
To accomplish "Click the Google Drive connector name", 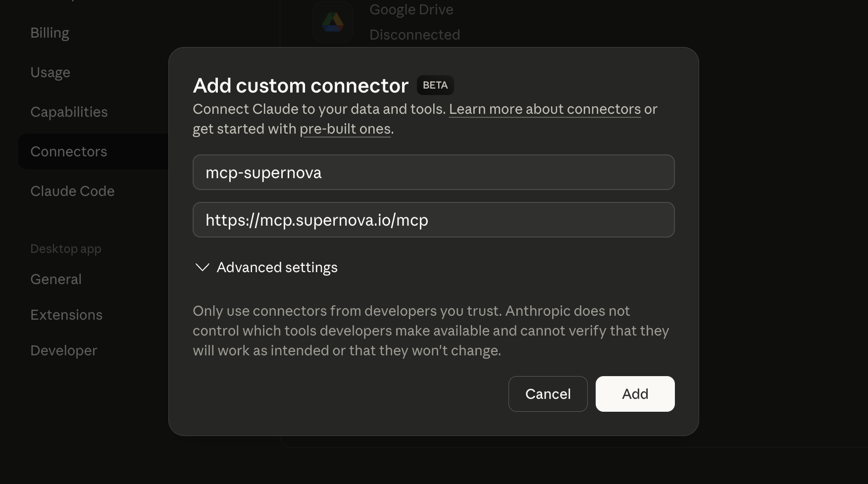I will (x=411, y=9).
